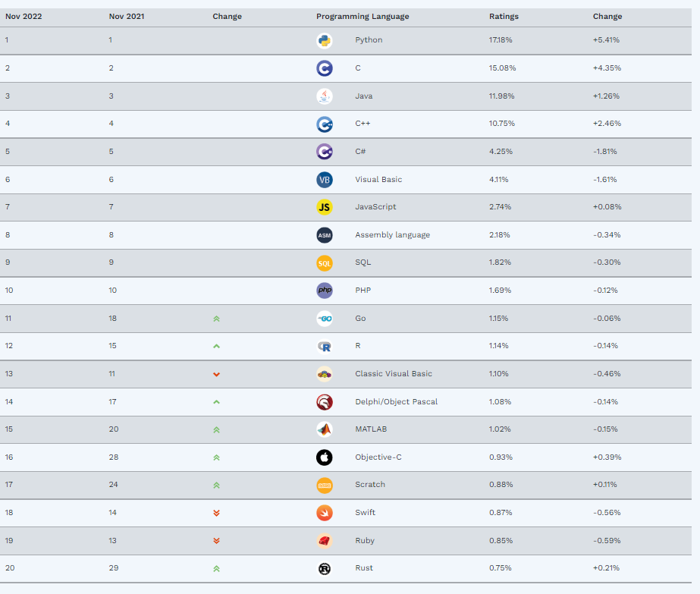
Task: Select the PHP elephant-purple icon
Action: point(324,291)
